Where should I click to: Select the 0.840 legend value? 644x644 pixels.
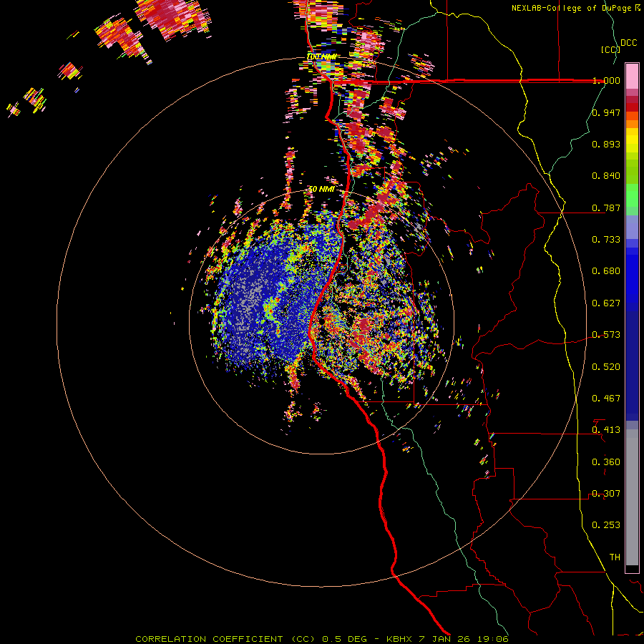[x=606, y=176]
